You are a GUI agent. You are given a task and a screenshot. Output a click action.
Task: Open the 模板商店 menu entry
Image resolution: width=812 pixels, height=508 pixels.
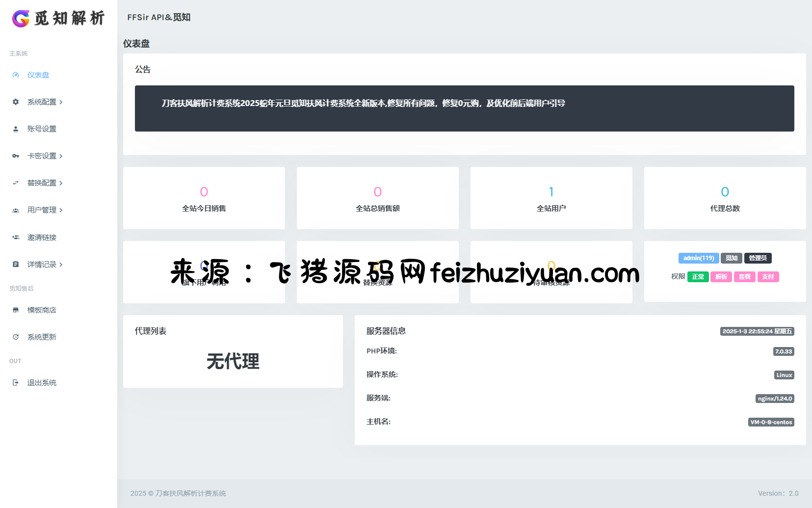coord(42,310)
